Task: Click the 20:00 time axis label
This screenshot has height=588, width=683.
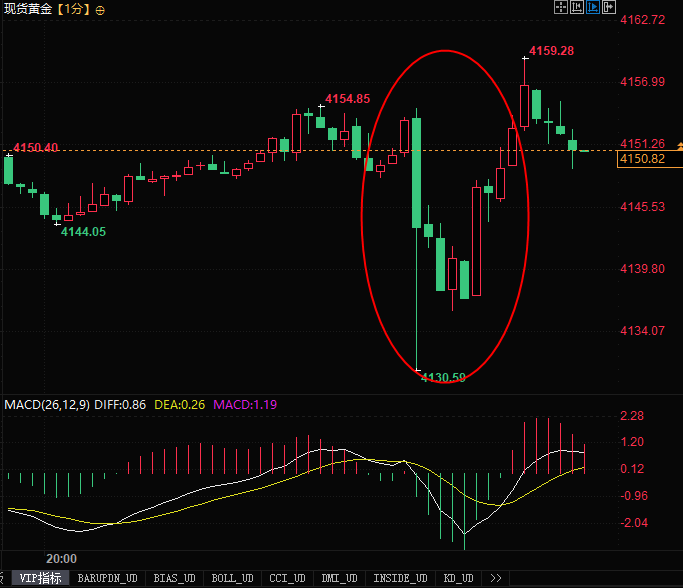Action: tap(61, 559)
